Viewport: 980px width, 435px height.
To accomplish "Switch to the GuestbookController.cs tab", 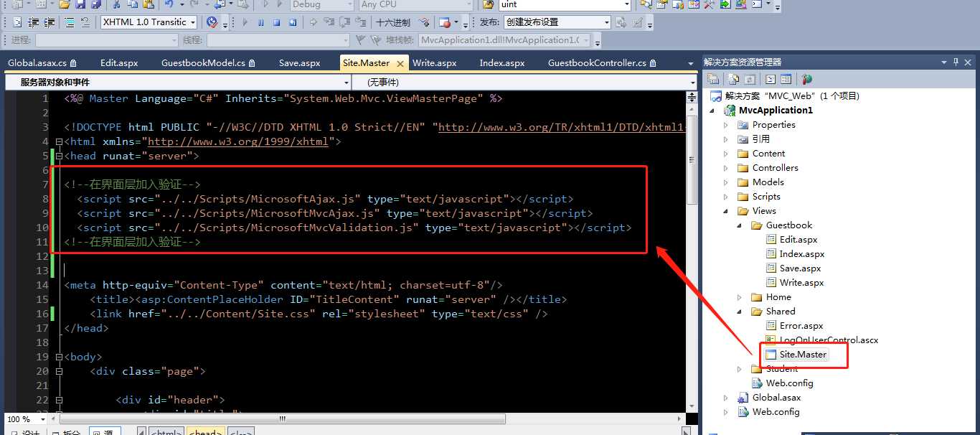I will [x=602, y=63].
